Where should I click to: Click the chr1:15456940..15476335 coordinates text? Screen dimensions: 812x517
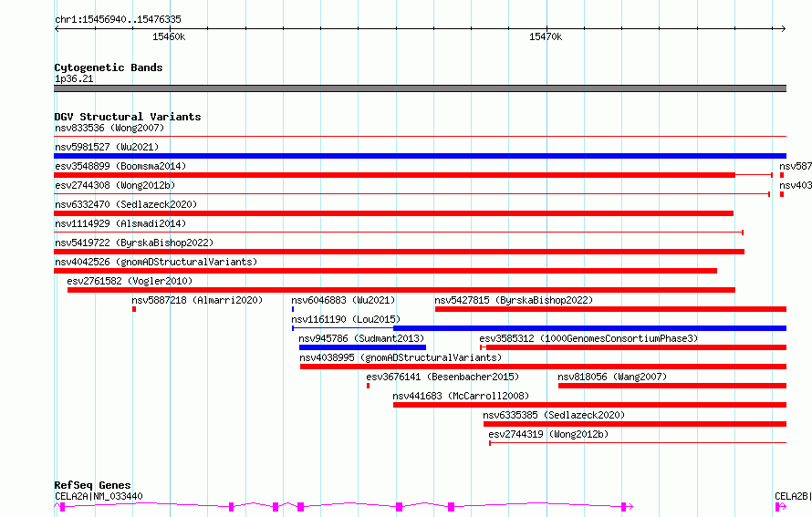pyautogui.click(x=118, y=19)
